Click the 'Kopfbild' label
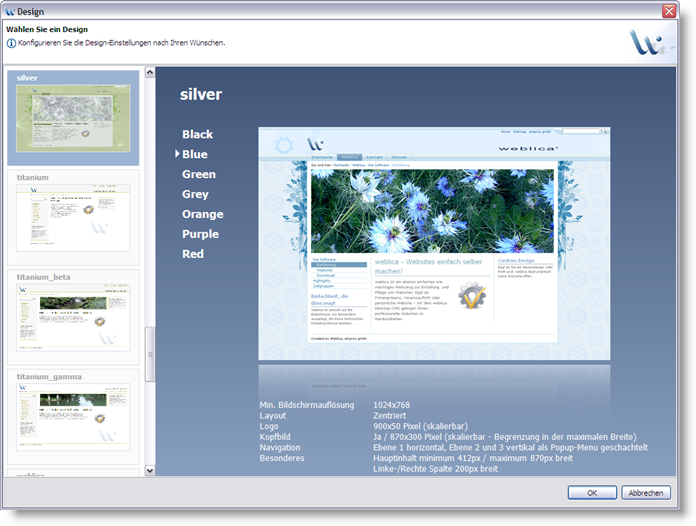Viewport: 696px width, 526px height. [275, 437]
